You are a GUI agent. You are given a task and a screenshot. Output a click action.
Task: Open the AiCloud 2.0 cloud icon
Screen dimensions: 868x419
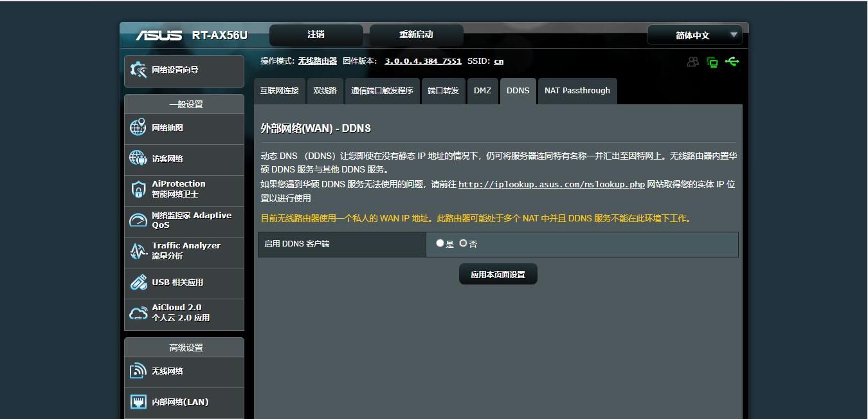pyautogui.click(x=138, y=313)
